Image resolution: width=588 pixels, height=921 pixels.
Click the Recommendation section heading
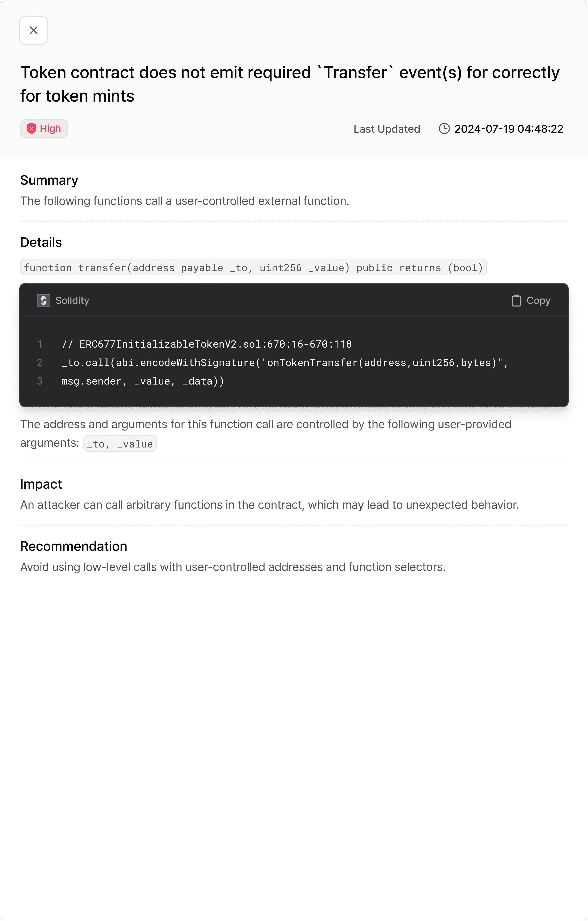pyautogui.click(x=73, y=546)
